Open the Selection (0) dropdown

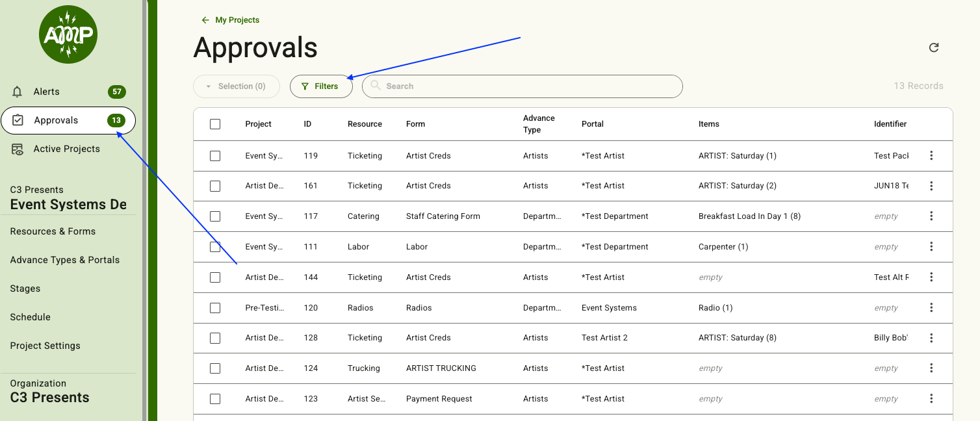237,86
